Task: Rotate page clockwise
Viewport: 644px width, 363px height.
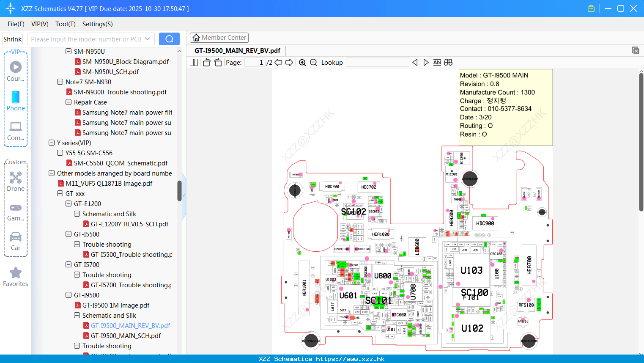Action: (218, 62)
